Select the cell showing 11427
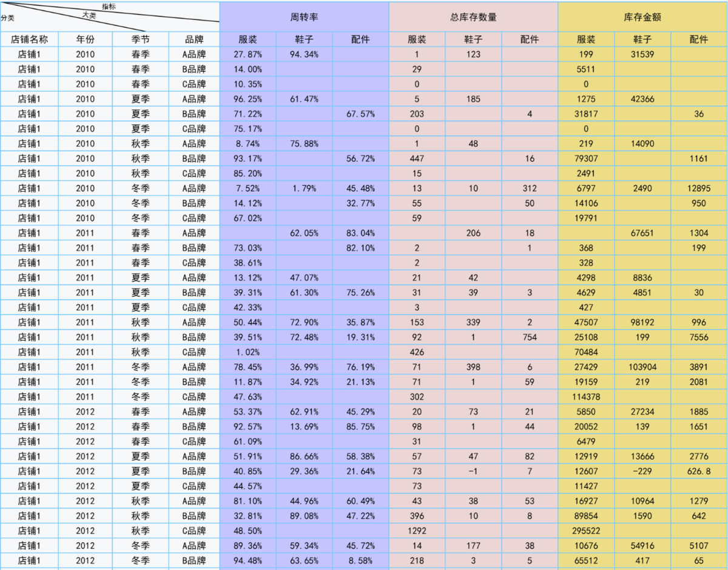The height and width of the screenshot is (570, 728). (x=586, y=486)
